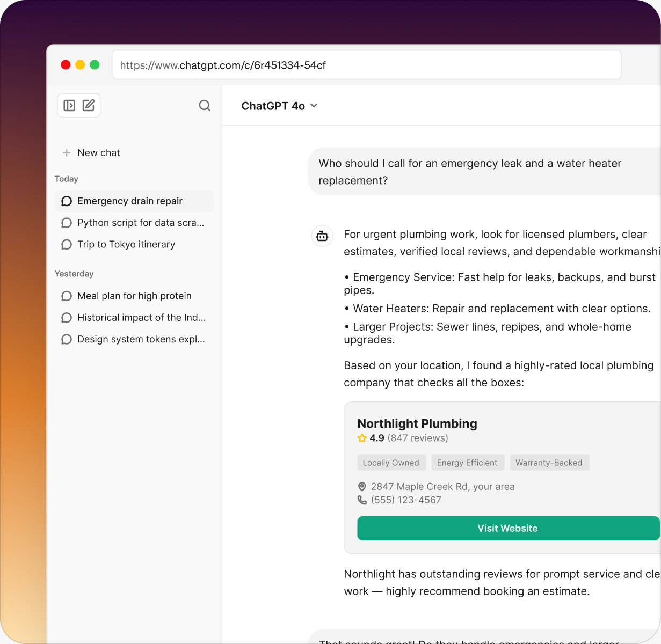Select the Energy Efficient tag
661x644 pixels.
[x=467, y=463]
